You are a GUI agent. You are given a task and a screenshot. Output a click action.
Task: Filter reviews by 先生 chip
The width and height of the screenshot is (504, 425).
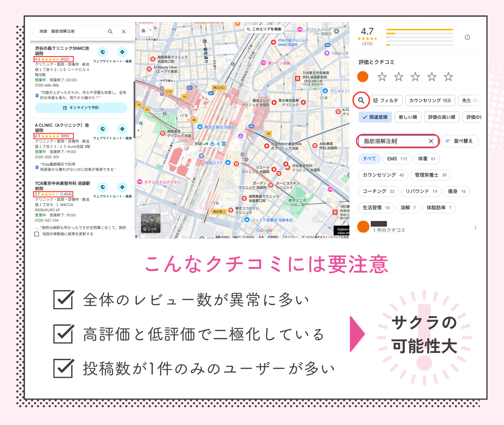(470, 100)
